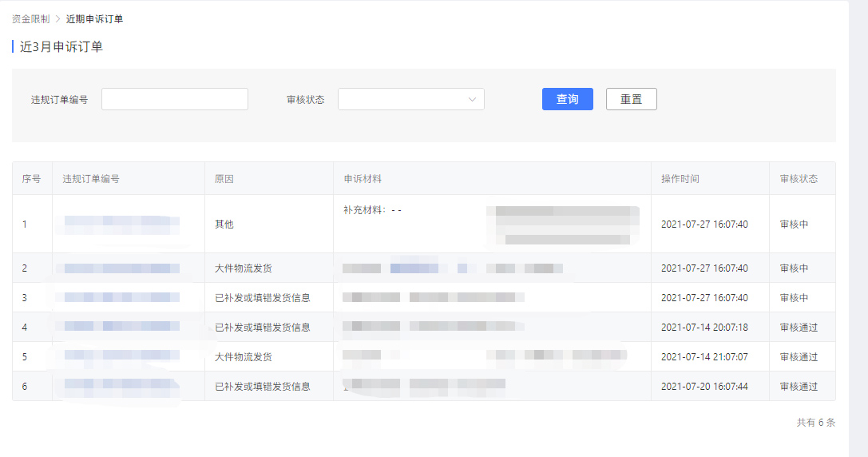Go to 资金限制 breadcrumb link
868x457 pixels.
coord(31,19)
